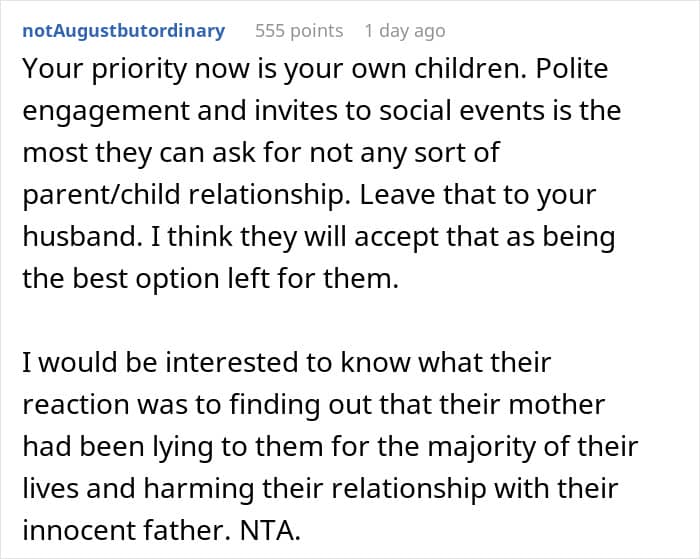The width and height of the screenshot is (700, 559).
Task: Click the 555 points score
Action: (299, 31)
